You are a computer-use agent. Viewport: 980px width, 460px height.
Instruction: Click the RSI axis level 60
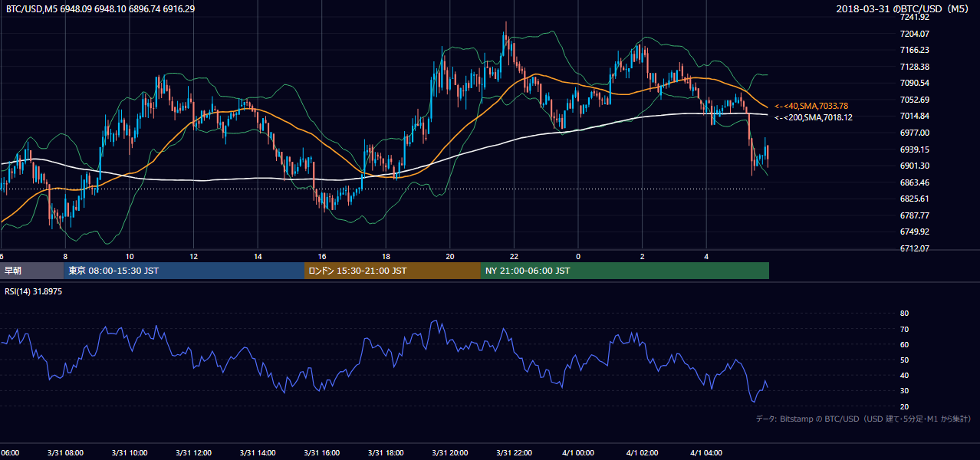click(x=905, y=344)
